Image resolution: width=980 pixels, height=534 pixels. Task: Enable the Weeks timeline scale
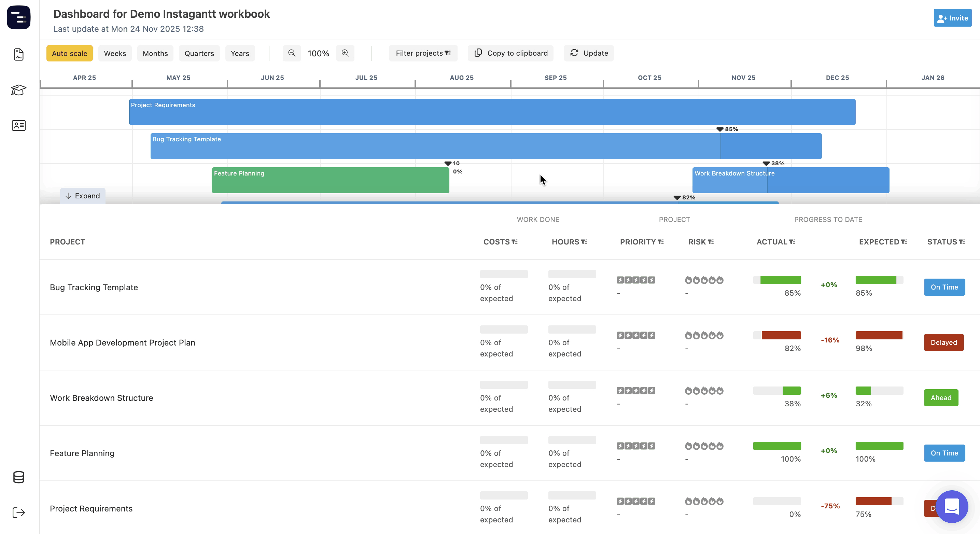coord(114,53)
